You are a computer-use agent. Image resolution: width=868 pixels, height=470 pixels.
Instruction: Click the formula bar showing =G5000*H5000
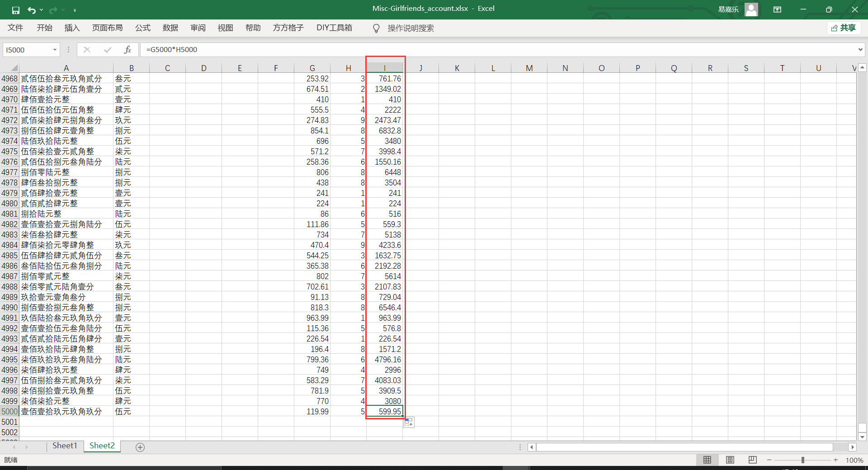point(497,50)
